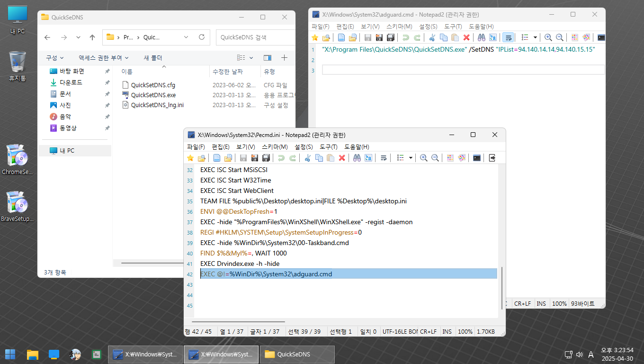Sort by 수정한 날짜 column header
Image resolution: width=644 pixels, height=364 pixels.
[x=235, y=72]
